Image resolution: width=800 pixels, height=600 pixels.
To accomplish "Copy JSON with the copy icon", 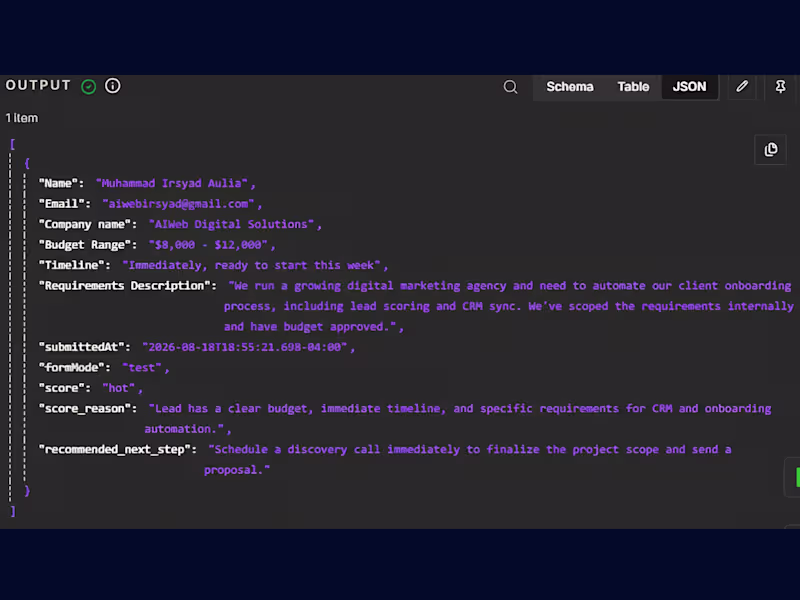I will (770, 149).
